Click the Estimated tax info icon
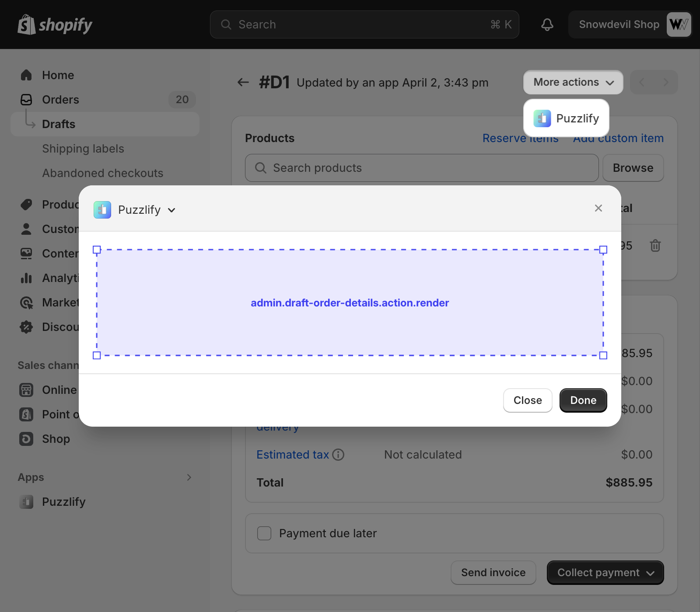The image size is (700, 612). tap(338, 455)
